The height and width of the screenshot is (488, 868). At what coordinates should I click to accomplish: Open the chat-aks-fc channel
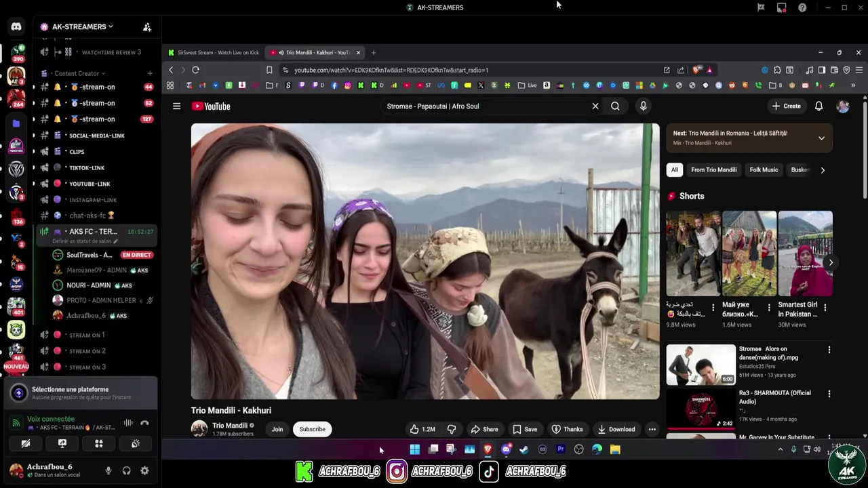(97, 216)
